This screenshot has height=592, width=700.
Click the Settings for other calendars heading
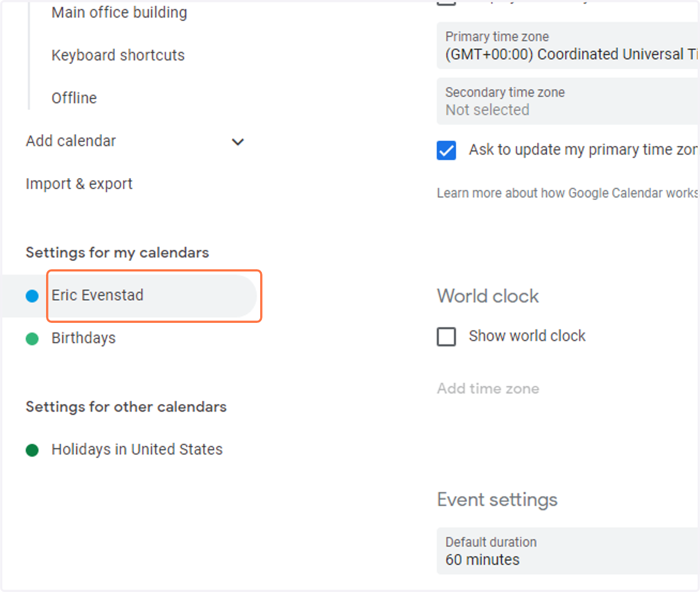pos(126,407)
